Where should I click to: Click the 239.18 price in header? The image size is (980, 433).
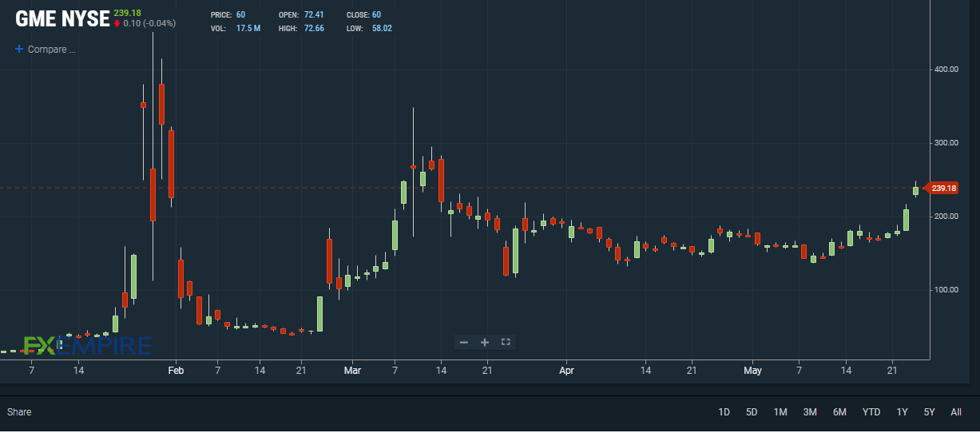[127, 13]
